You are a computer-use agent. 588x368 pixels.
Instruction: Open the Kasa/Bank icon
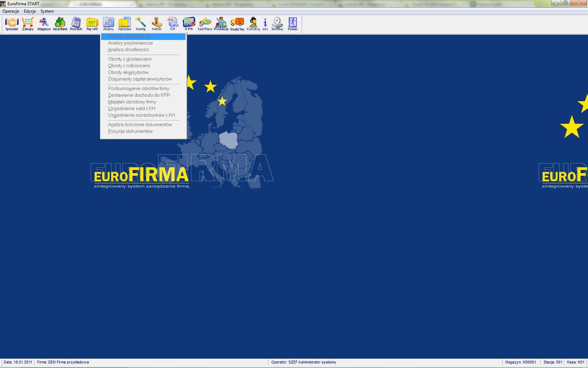click(60, 24)
